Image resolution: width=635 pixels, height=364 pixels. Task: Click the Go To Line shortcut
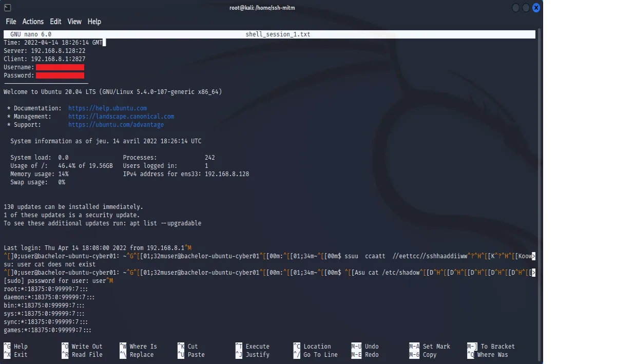click(x=316, y=355)
